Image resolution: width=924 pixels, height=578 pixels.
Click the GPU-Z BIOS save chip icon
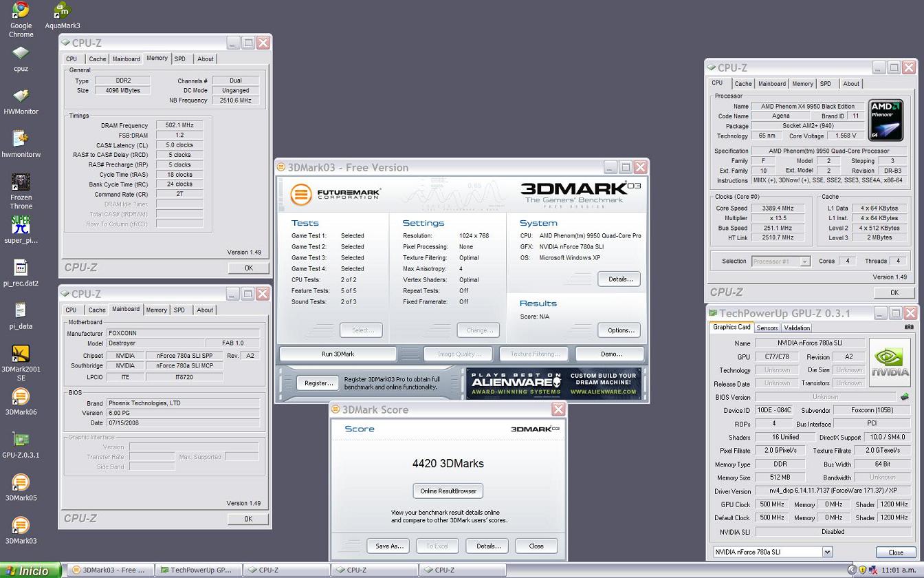(x=904, y=397)
